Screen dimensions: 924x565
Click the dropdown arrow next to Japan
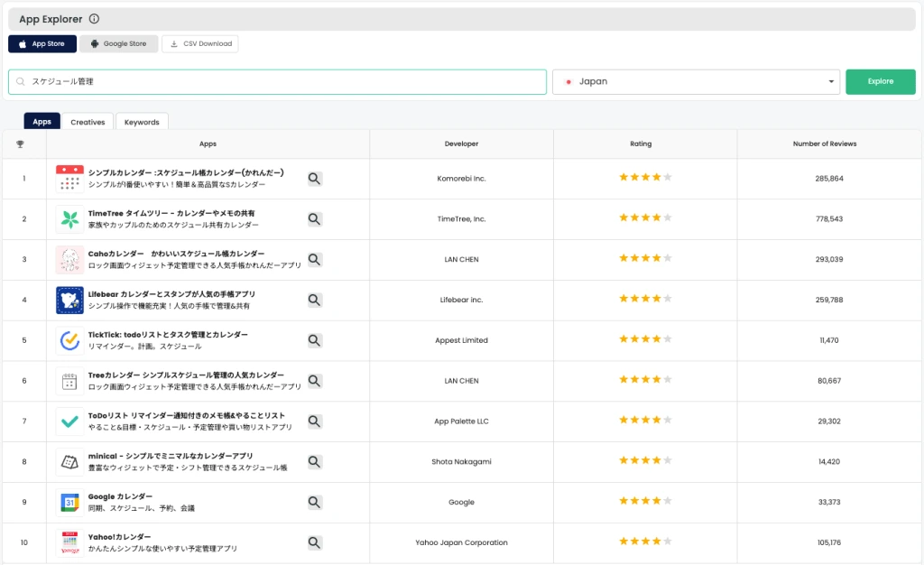[830, 81]
